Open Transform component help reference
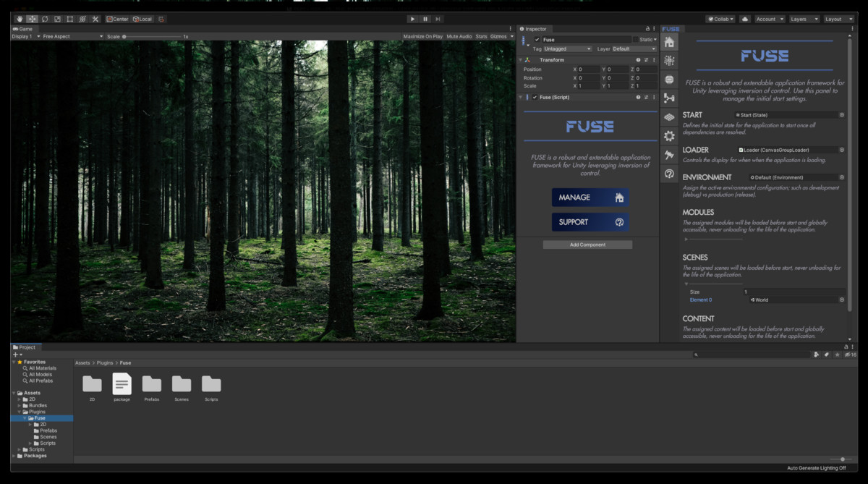The height and width of the screenshot is (484, 868). pos(638,60)
